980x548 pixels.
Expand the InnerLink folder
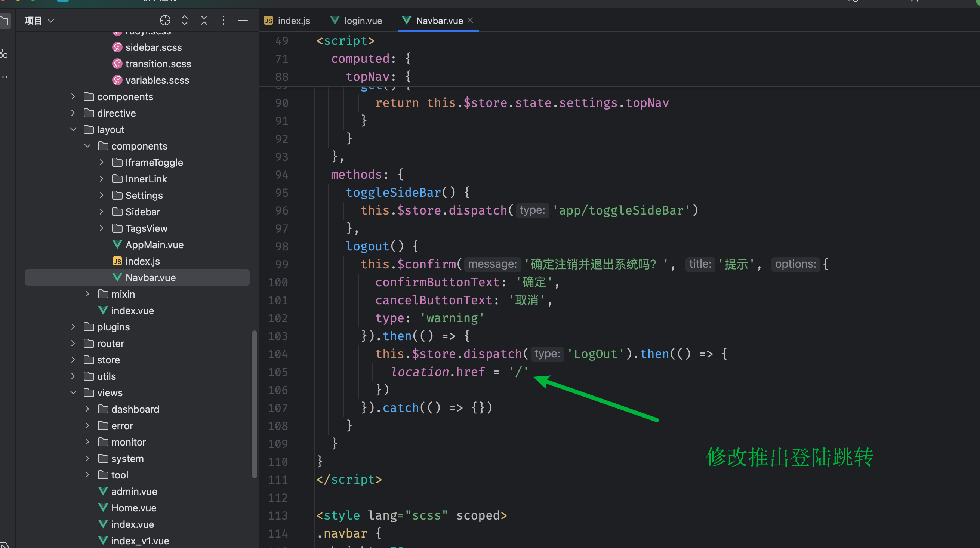click(102, 178)
